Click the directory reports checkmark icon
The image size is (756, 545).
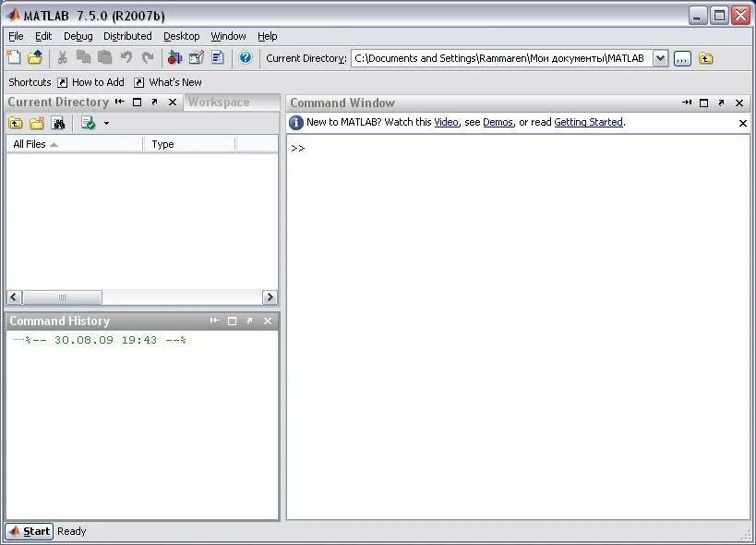(x=89, y=124)
